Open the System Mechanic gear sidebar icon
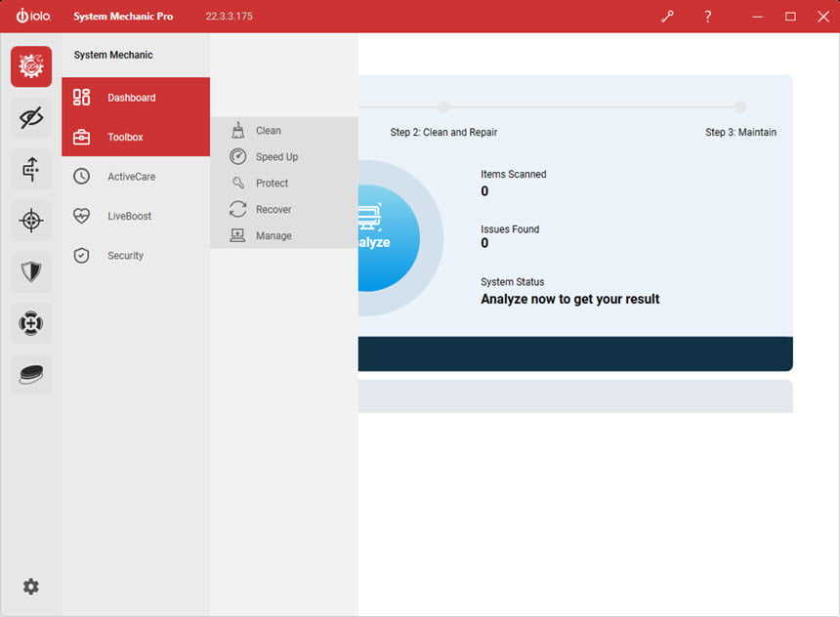The image size is (840, 617). (31, 66)
